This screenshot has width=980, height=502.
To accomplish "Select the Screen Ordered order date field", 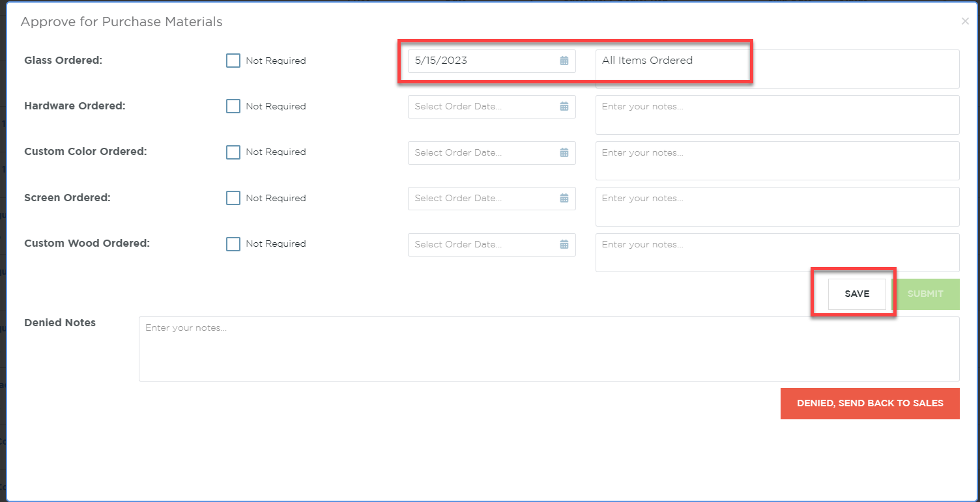I will pos(492,198).
